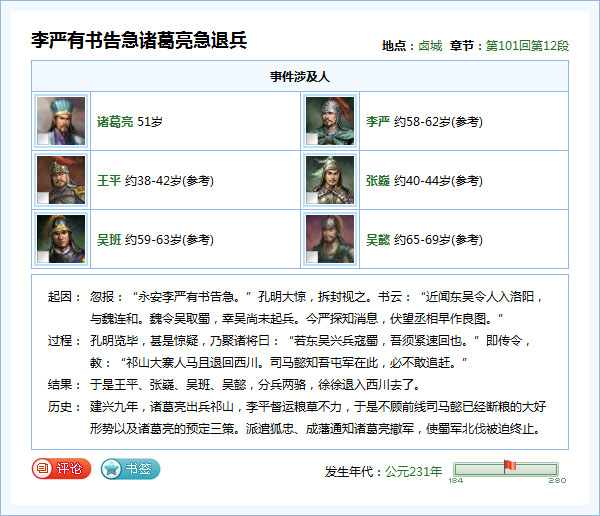The height and width of the screenshot is (516, 600).
Task: Click the 事件涉及人 table header
Action: point(300,76)
